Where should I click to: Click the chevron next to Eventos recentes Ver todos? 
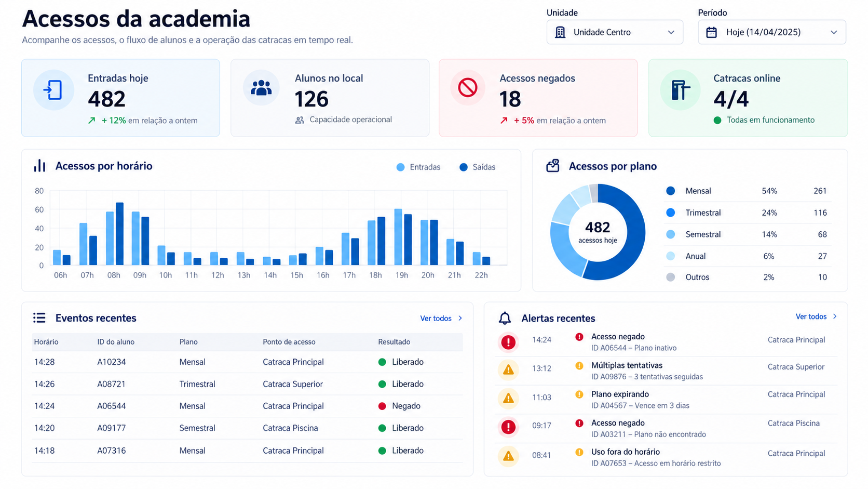pos(460,319)
